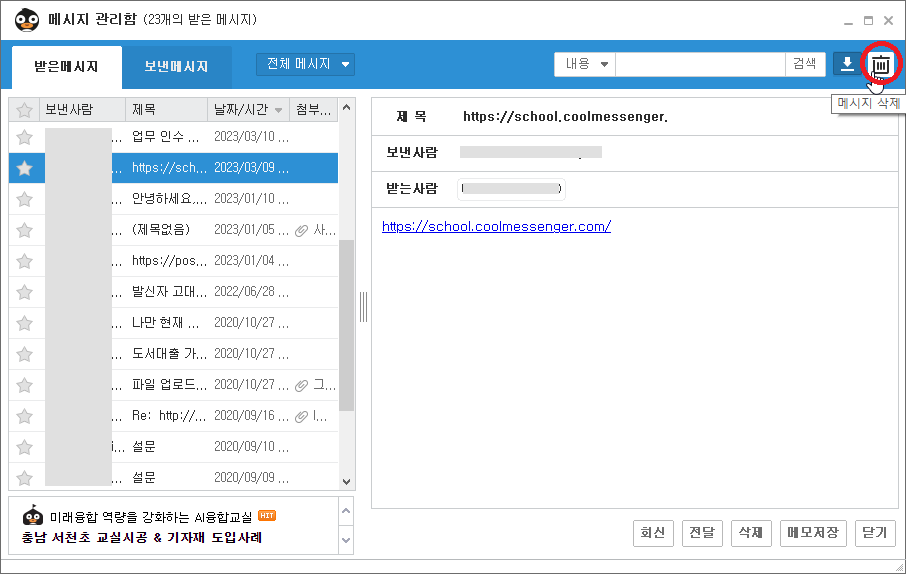Screen dimensions: 906x574
Task: Switch to 보낸메시지 tab
Action: [x=176, y=67]
